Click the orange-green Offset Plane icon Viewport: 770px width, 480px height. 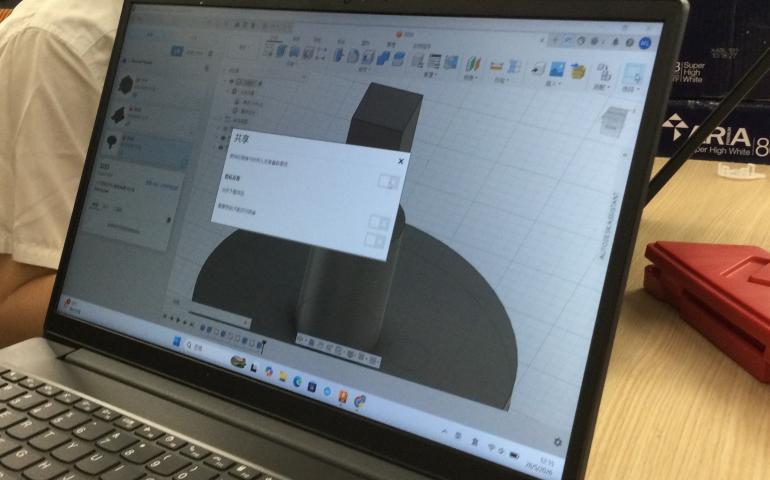tap(473, 64)
